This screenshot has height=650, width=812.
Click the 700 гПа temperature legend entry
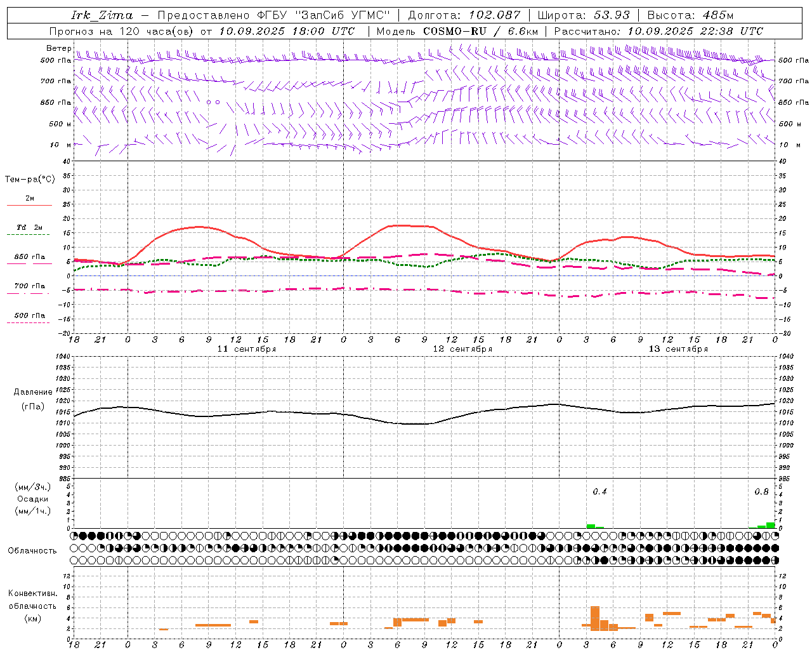[30, 286]
